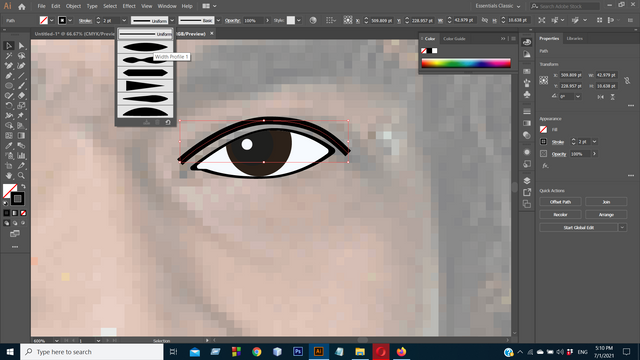Image resolution: width=640 pixels, height=360 pixels.
Task: Click the Join quick action
Action: pos(606,202)
